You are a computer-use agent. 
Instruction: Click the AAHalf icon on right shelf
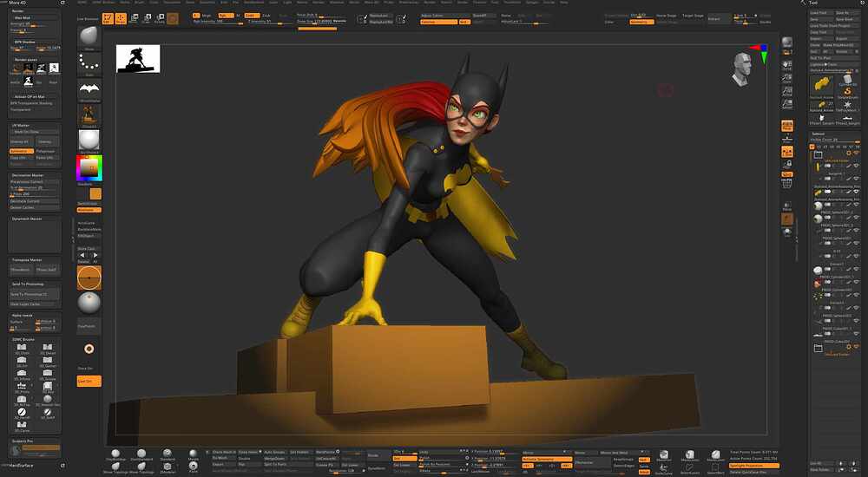[x=786, y=104]
